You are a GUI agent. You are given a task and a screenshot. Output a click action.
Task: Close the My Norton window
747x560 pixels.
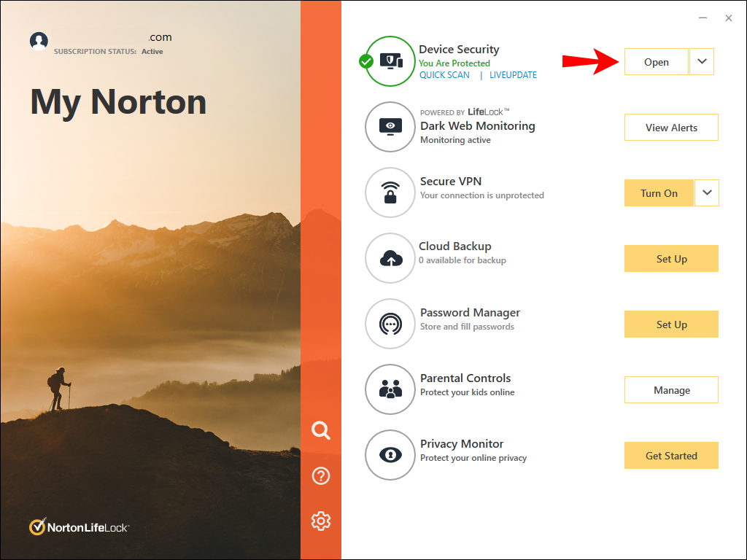pyautogui.click(x=729, y=18)
